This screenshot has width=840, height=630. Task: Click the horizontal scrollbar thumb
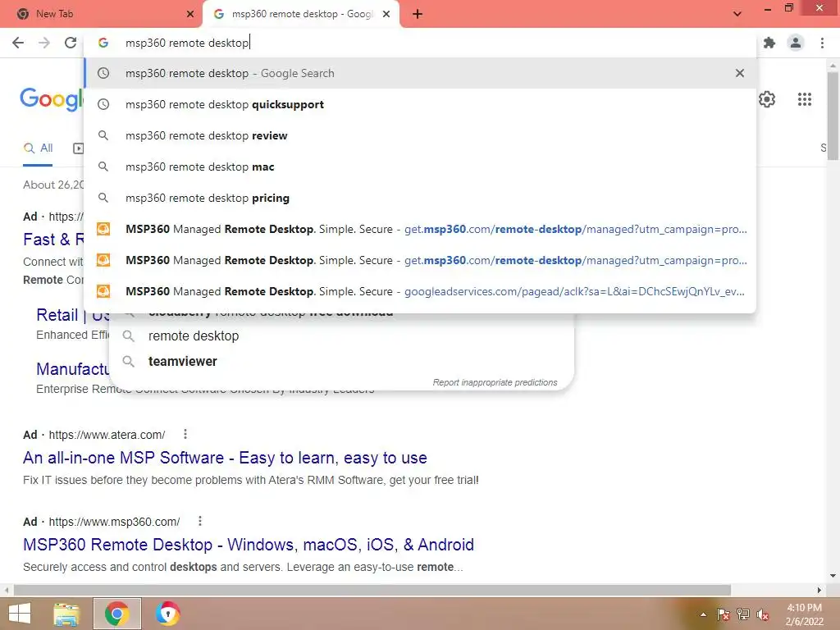click(x=372, y=590)
